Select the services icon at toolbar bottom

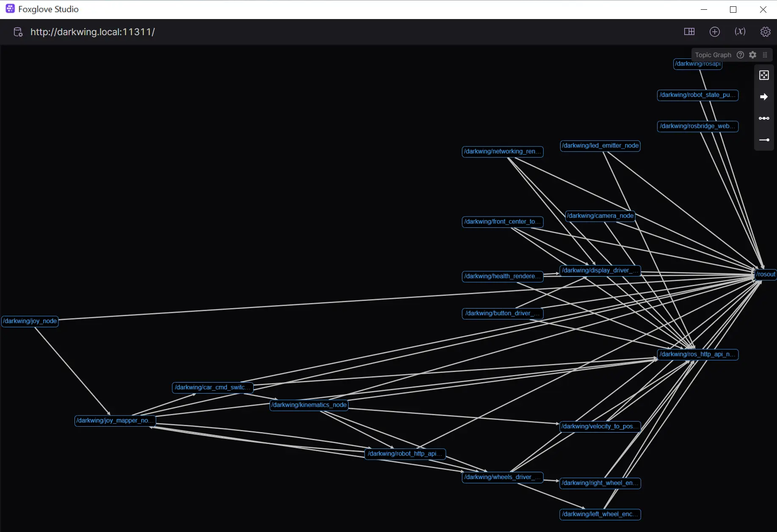[x=764, y=140]
